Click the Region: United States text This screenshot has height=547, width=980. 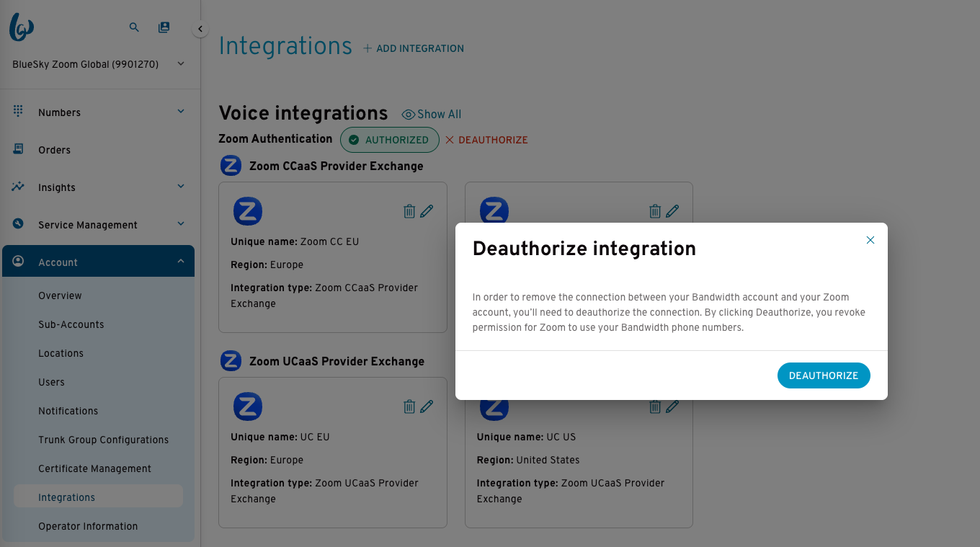point(528,460)
